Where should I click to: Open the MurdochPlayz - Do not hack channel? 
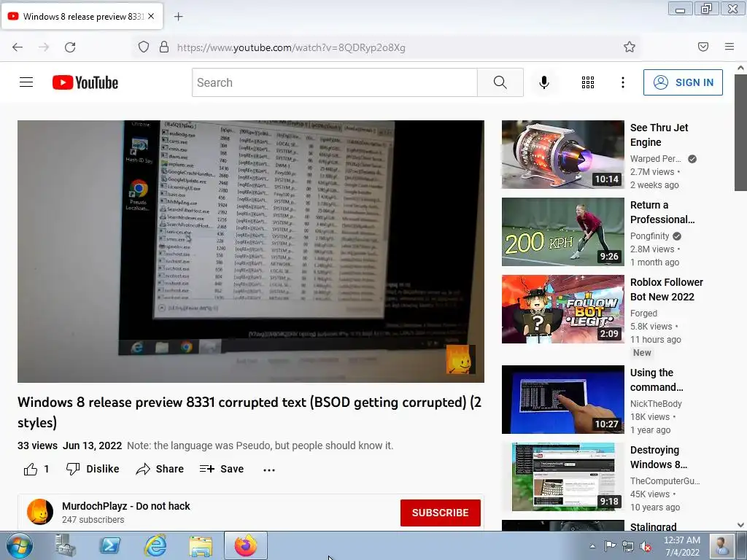tap(125, 506)
